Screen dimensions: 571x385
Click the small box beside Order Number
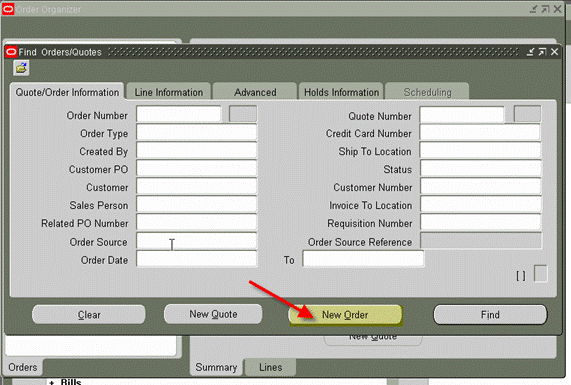click(243, 114)
